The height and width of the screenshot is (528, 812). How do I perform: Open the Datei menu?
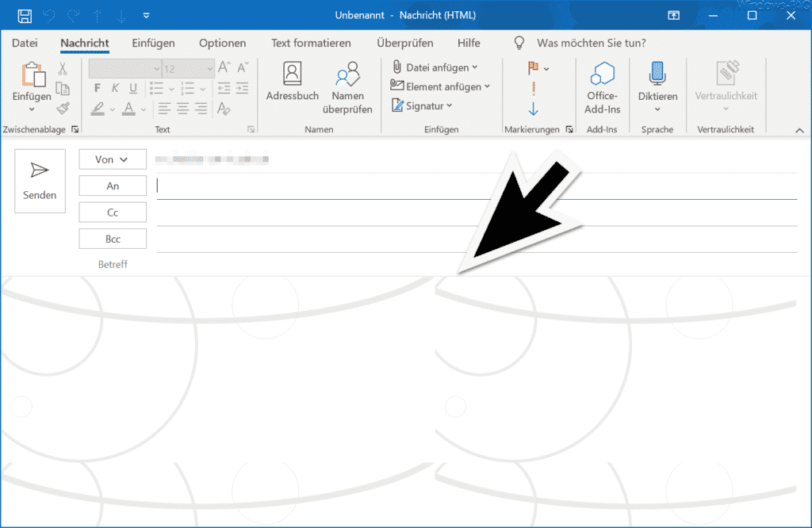[x=25, y=43]
